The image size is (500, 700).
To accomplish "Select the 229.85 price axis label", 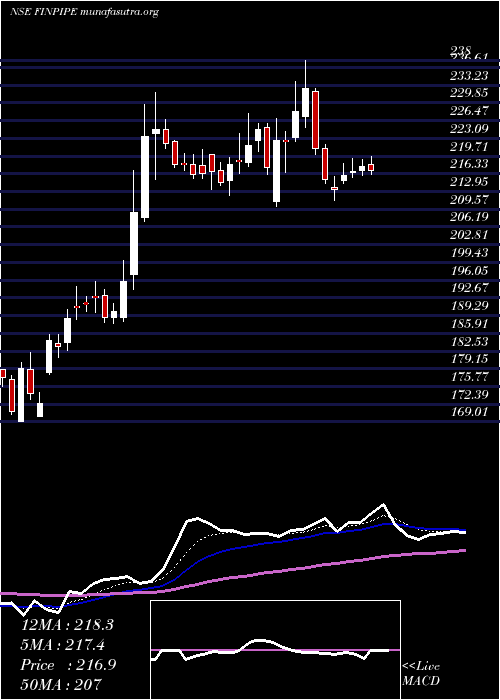I will (x=469, y=93).
